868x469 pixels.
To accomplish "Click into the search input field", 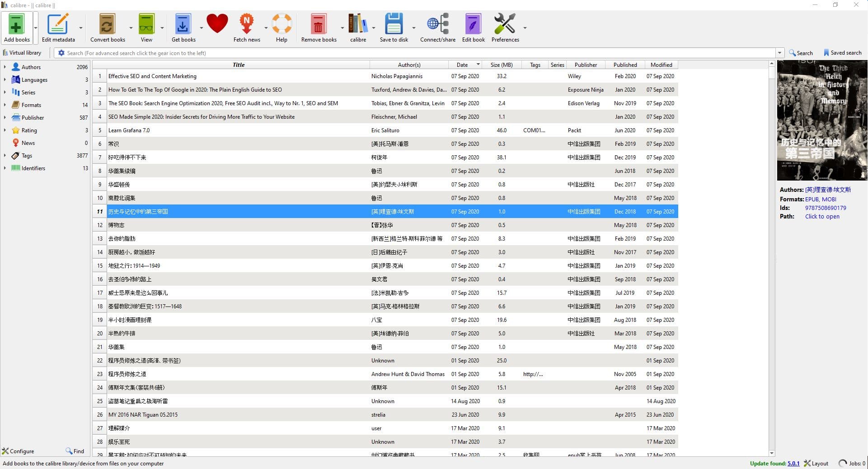I will (407, 53).
